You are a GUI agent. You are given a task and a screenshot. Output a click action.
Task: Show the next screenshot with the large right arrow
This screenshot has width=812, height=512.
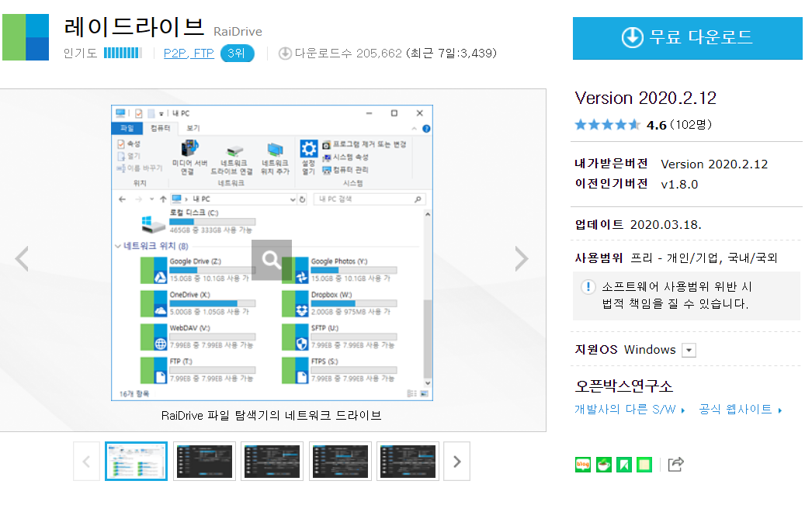522,259
